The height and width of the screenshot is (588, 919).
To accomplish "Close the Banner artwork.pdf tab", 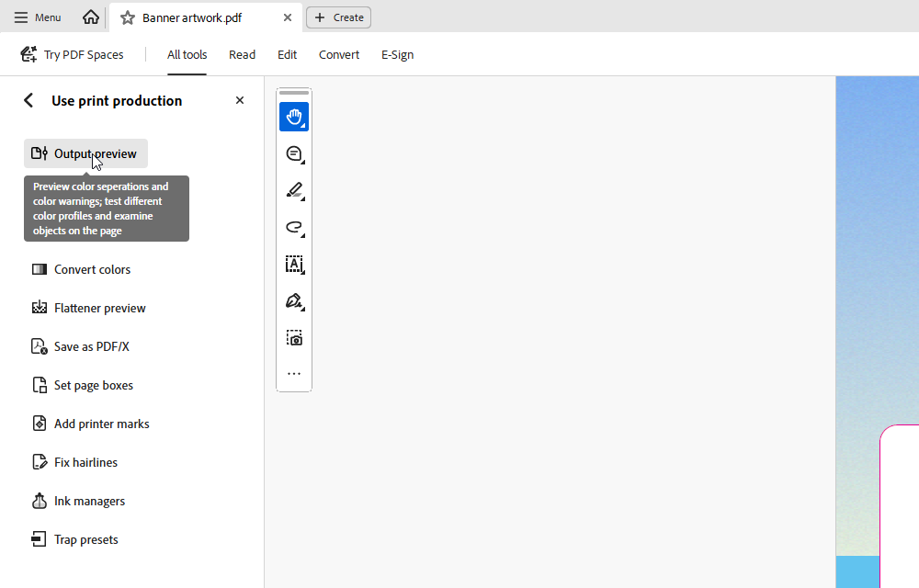I will tap(287, 17).
